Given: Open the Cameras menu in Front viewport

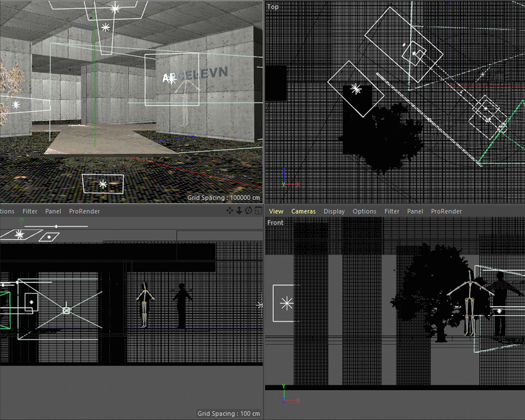Looking at the screenshot, I should [x=303, y=211].
